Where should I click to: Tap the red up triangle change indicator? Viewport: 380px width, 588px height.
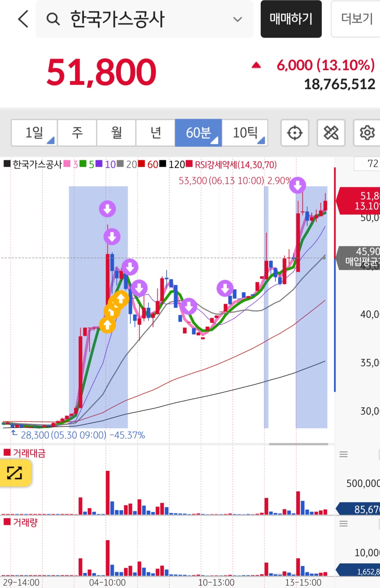coord(256,65)
